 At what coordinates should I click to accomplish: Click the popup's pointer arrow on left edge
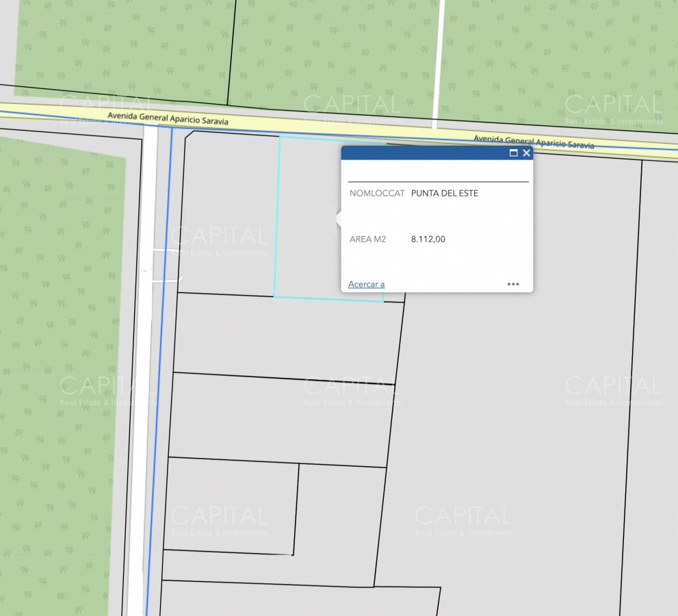[x=338, y=219]
